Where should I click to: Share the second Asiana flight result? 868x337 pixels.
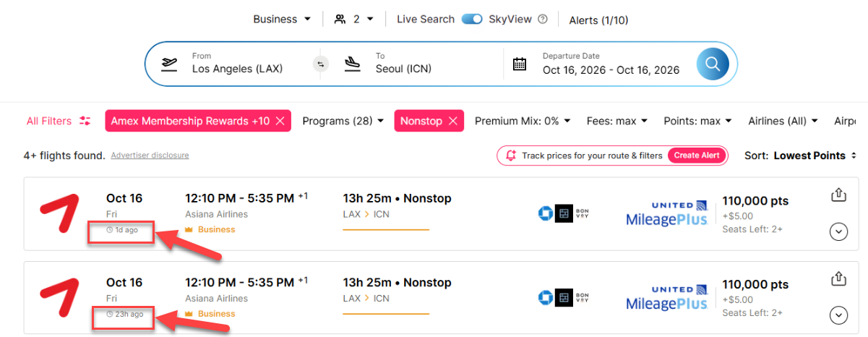tap(838, 278)
